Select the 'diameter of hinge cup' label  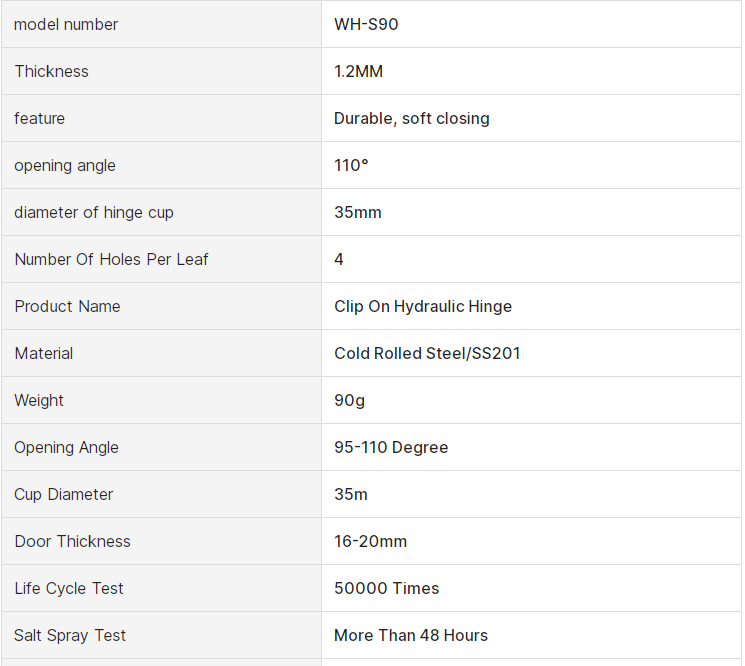point(94,212)
